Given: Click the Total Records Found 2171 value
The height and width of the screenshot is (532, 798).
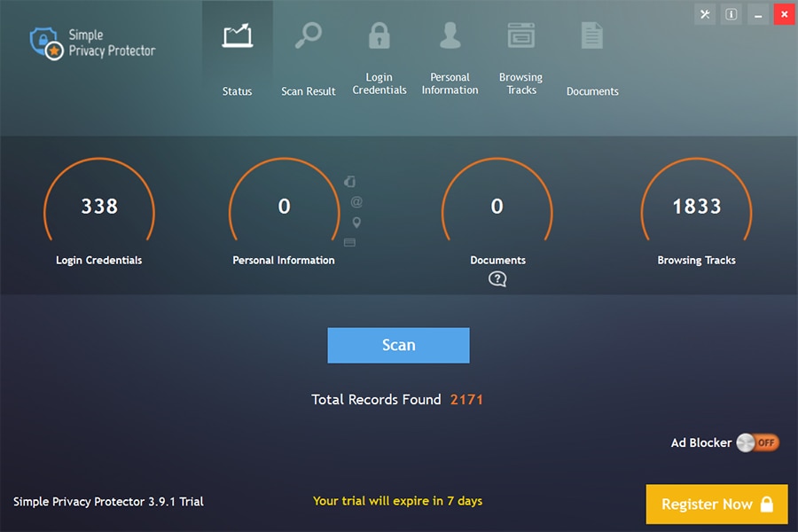Looking at the screenshot, I should pyautogui.click(x=466, y=400).
